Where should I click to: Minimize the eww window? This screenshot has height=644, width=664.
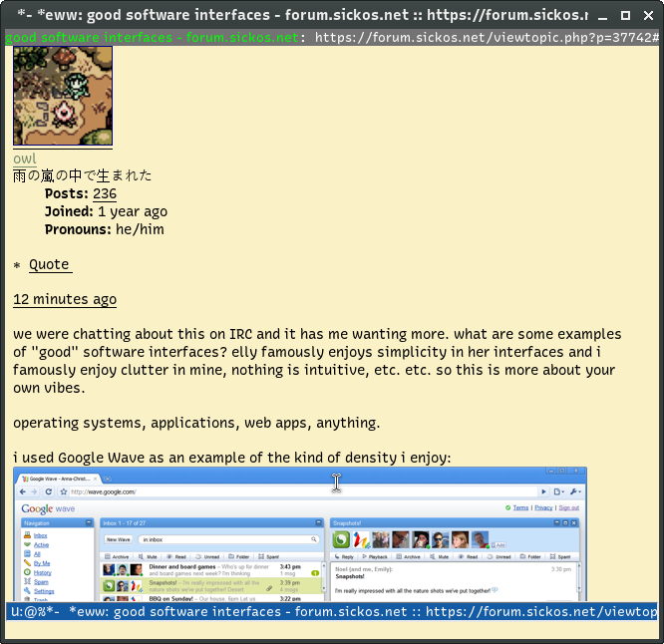(x=602, y=16)
